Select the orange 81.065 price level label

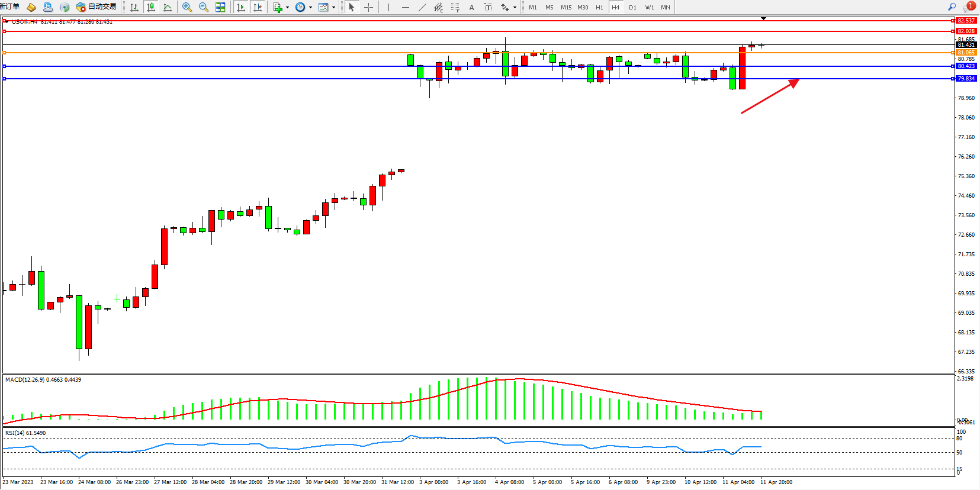click(x=966, y=53)
